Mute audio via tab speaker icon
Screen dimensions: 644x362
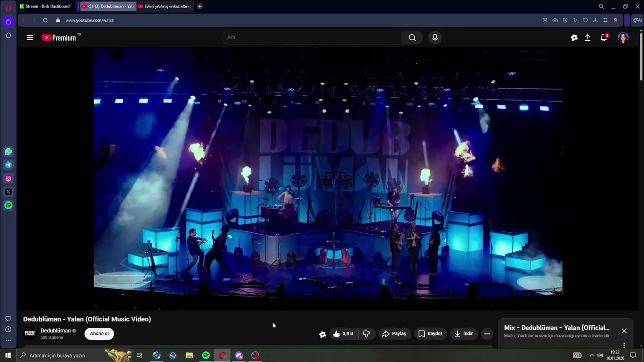(x=91, y=7)
